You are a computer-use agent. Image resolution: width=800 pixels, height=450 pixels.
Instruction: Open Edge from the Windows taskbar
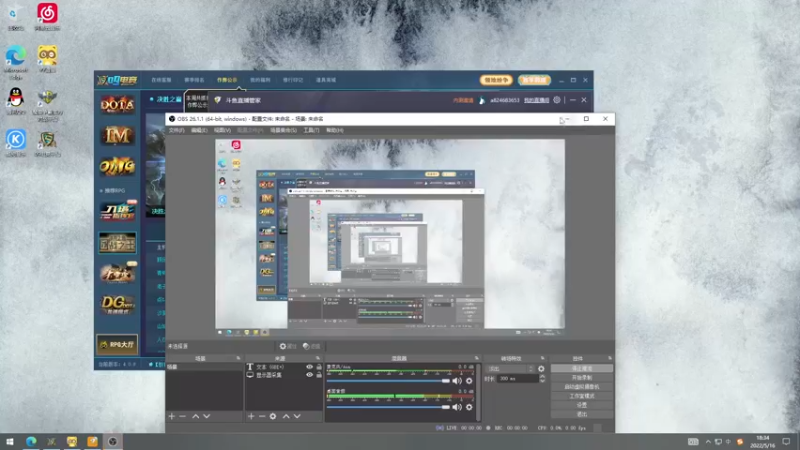[x=31, y=441]
